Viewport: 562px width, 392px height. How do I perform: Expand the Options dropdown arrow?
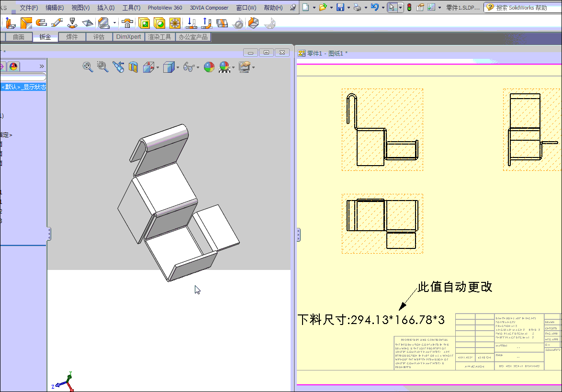[439, 8]
